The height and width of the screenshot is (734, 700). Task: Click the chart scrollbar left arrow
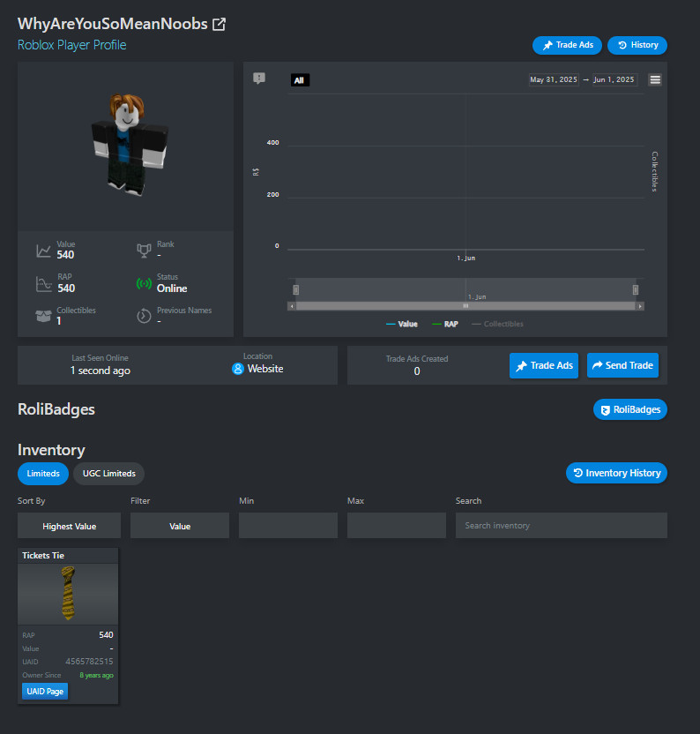pos(292,306)
